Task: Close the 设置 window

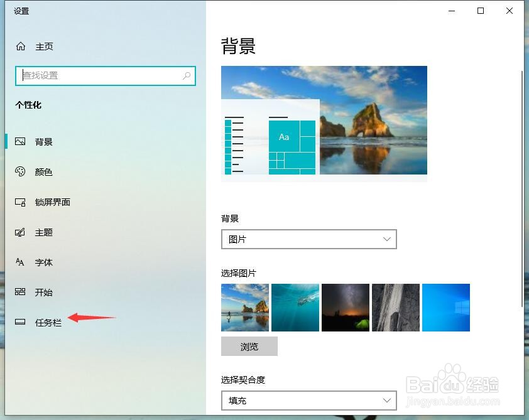Action: tap(510, 11)
